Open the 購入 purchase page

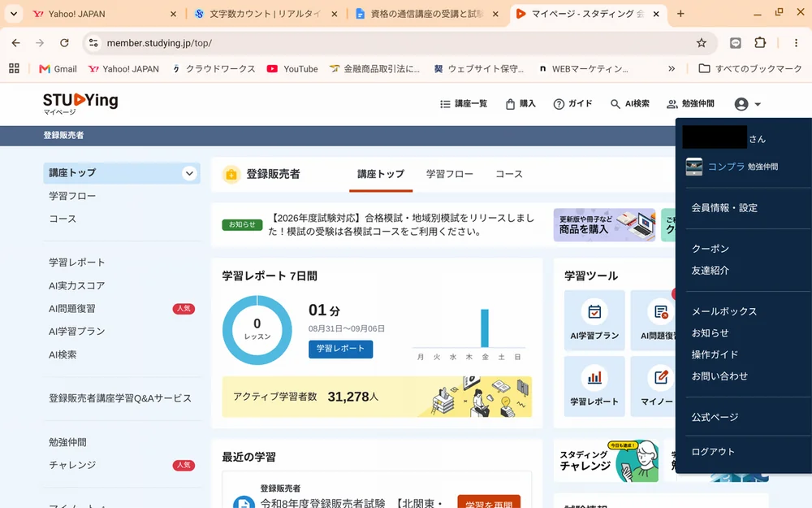[520, 104]
